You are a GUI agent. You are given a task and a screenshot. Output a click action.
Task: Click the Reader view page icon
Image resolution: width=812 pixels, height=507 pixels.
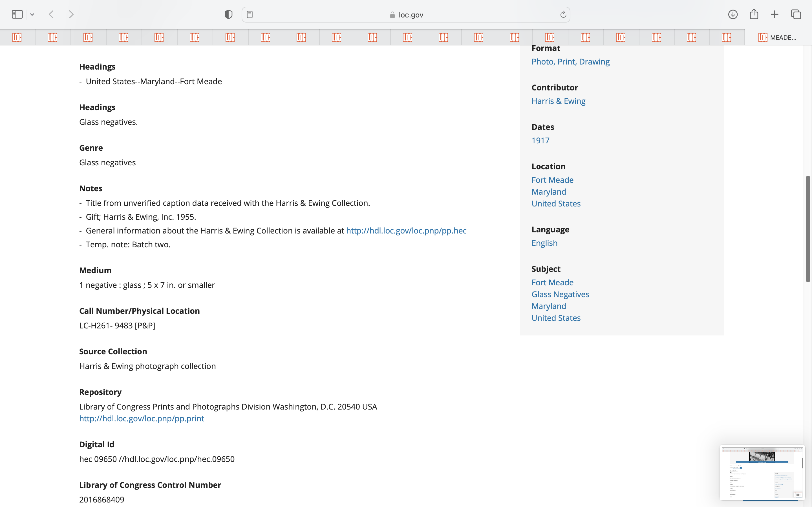coord(250,14)
